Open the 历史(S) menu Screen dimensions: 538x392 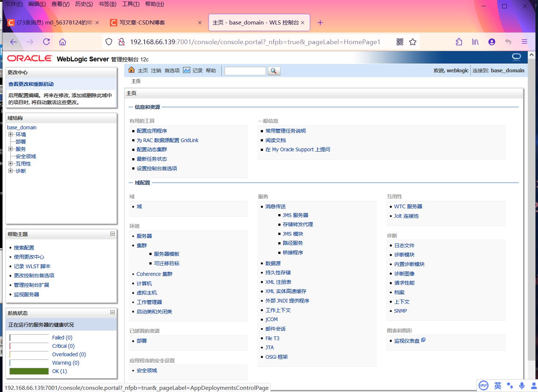84,4
